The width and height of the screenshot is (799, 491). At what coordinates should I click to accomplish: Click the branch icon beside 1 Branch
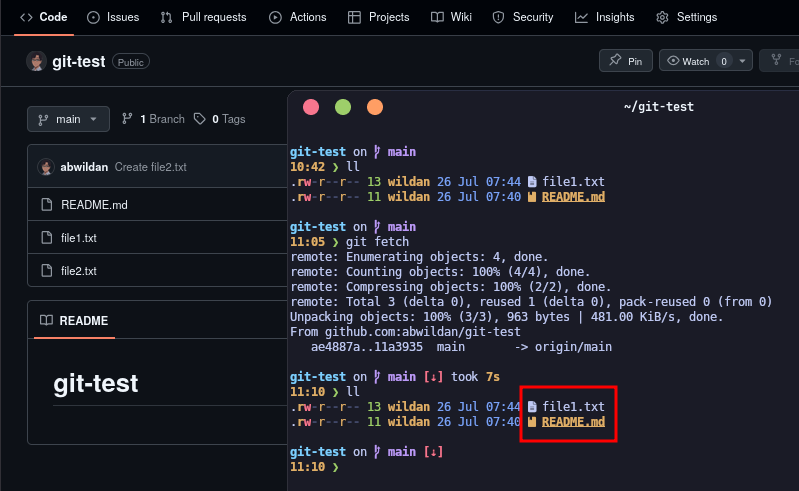127,119
